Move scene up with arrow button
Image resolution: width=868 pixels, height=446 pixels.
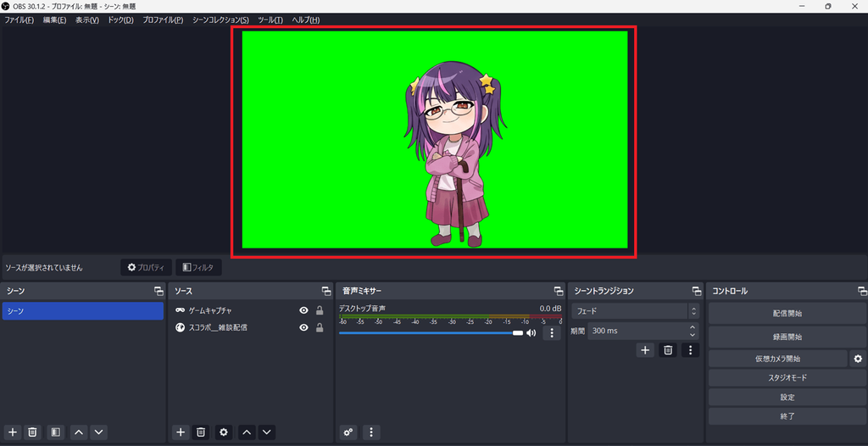click(x=79, y=432)
